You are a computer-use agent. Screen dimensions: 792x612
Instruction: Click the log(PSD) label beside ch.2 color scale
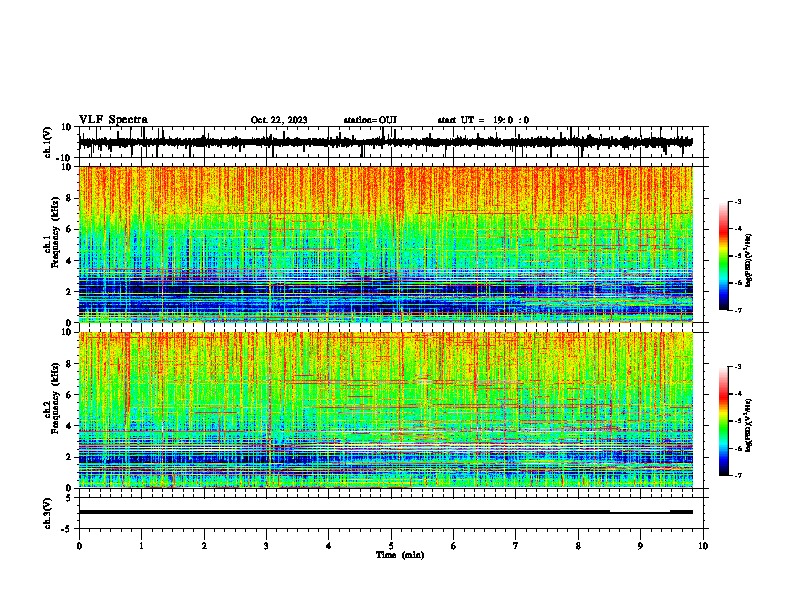click(748, 425)
